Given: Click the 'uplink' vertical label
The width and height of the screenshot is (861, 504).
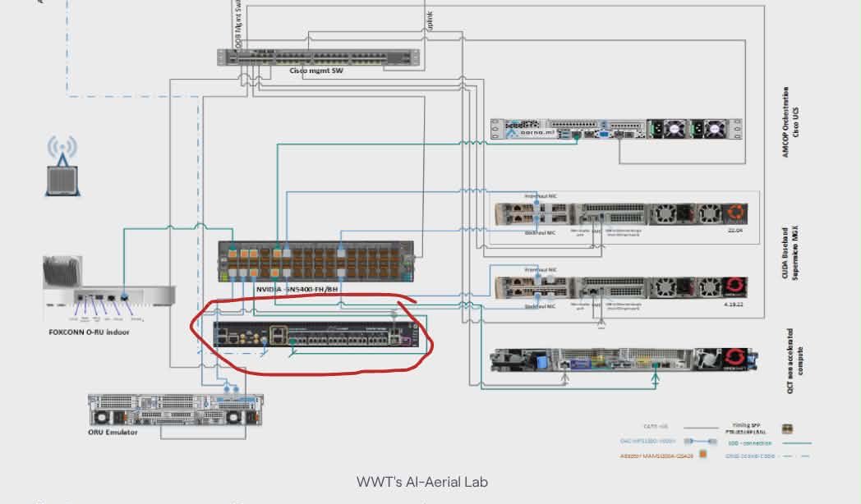Looking at the screenshot, I should pos(430,21).
